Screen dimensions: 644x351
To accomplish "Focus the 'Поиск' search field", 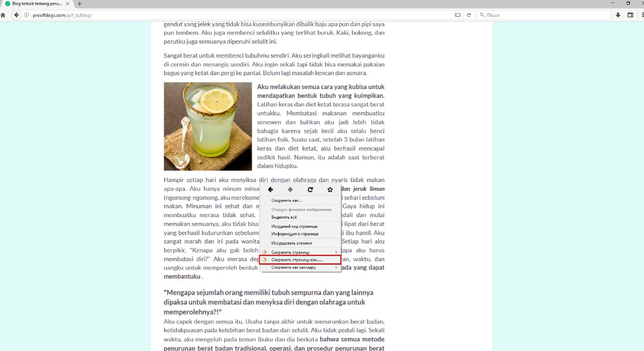I will 543,15.
